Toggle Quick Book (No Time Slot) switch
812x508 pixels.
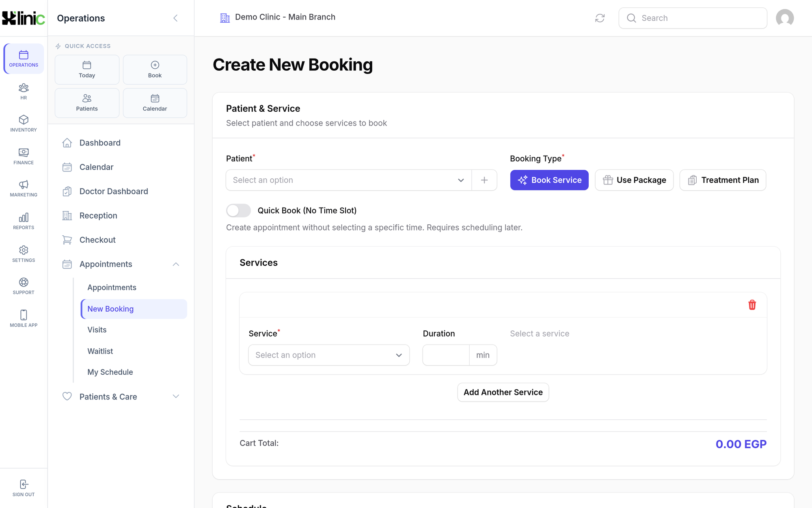tap(238, 210)
